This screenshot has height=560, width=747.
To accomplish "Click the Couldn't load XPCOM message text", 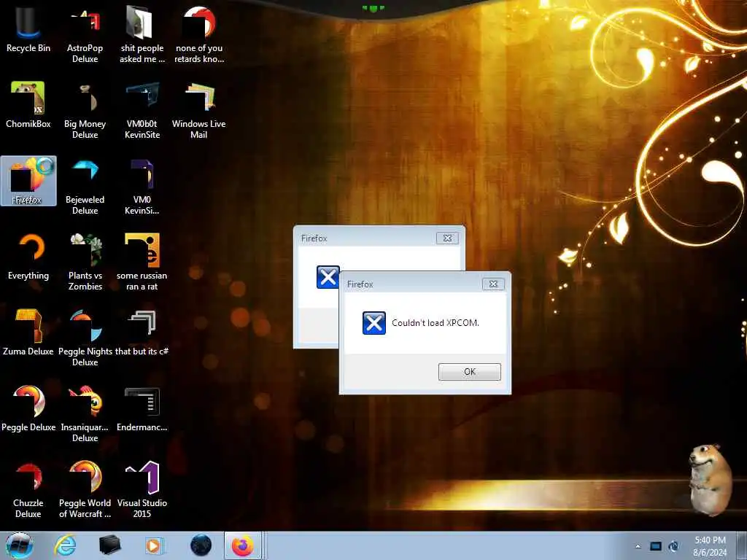I will 435,323.
